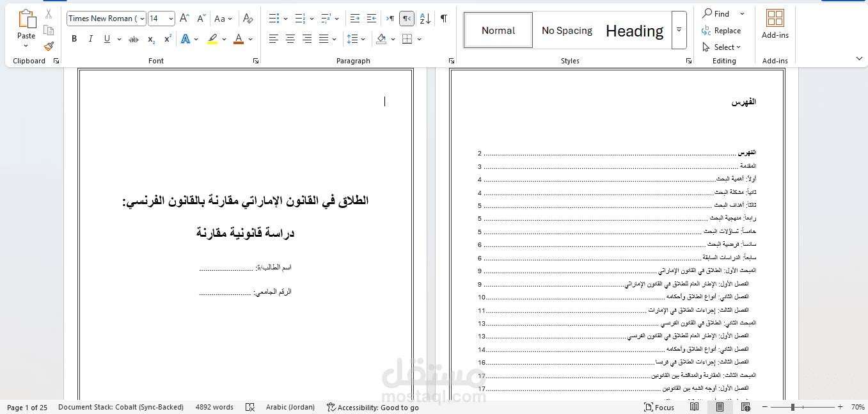This screenshot has width=868, height=414.
Task: Click Arabic (Jordan) language indicator
Action: (x=290, y=408)
